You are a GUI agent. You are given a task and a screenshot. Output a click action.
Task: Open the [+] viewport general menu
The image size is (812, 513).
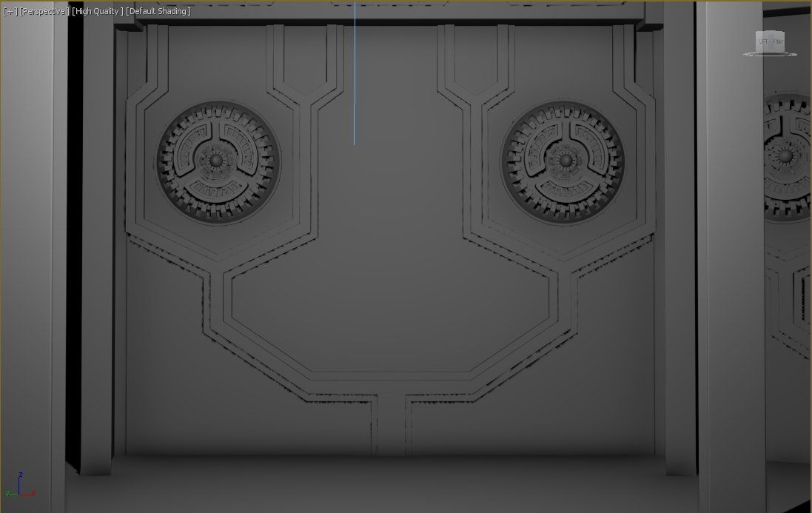pyautogui.click(x=10, y=11)
